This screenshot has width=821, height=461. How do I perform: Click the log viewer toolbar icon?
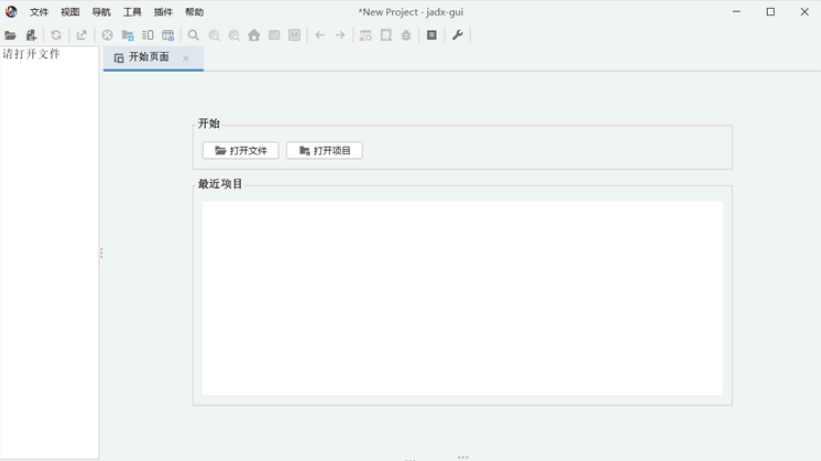[x=432, y=35]
